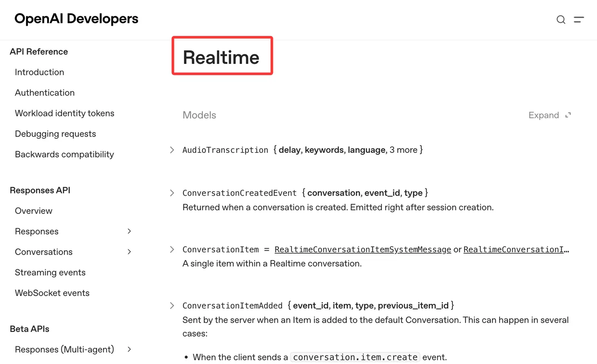Expand the AudioTranscription model entry

pos(172,150)
